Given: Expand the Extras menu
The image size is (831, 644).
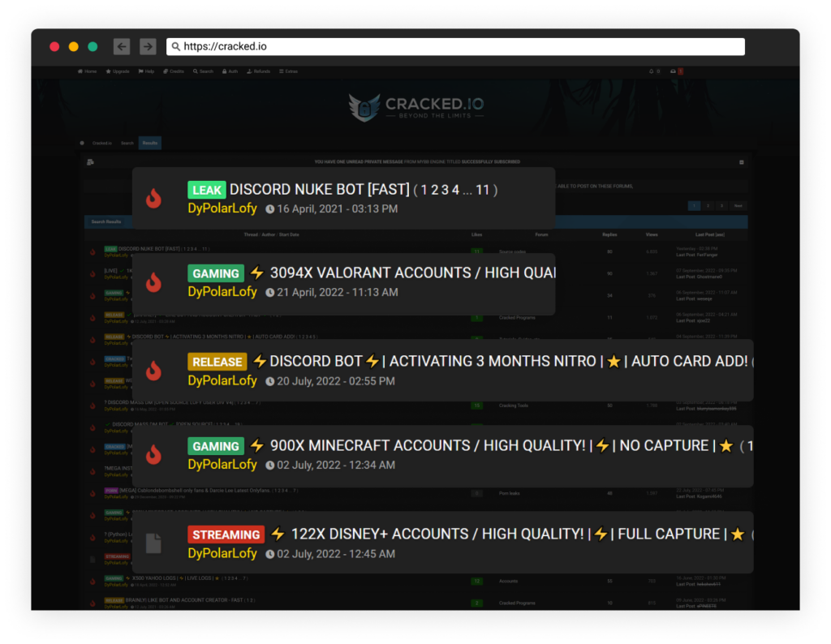Looking at the screenshot, I should 288,71.
